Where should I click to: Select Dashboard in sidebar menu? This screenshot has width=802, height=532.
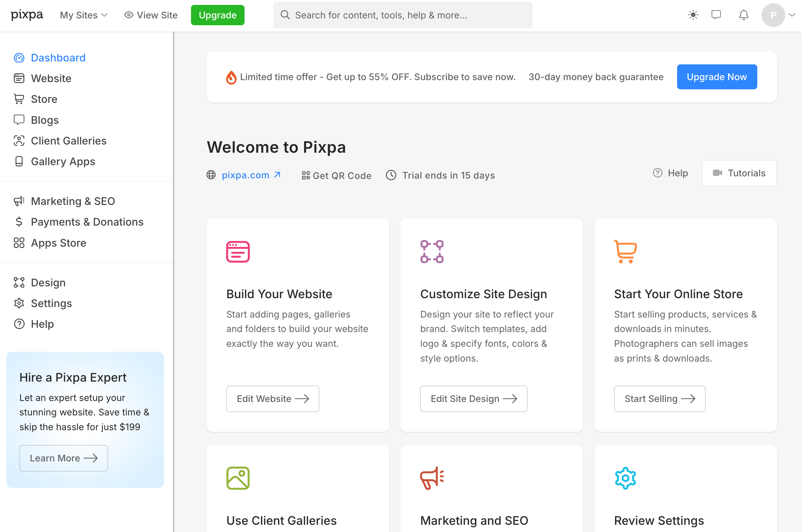coord(58,58)
